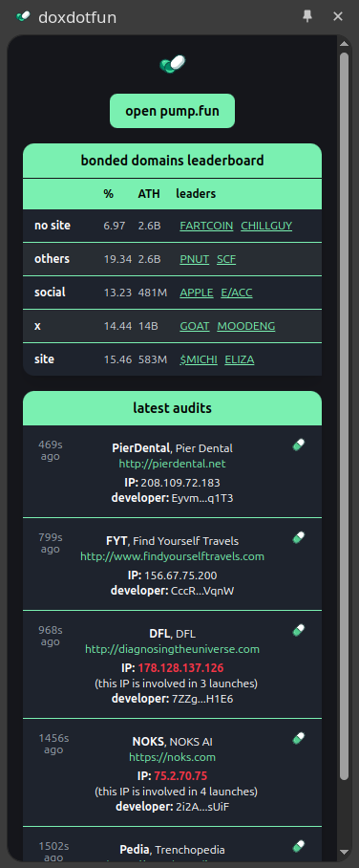
Task: Follow the PNUT link in others row
Action: (194, 259)
